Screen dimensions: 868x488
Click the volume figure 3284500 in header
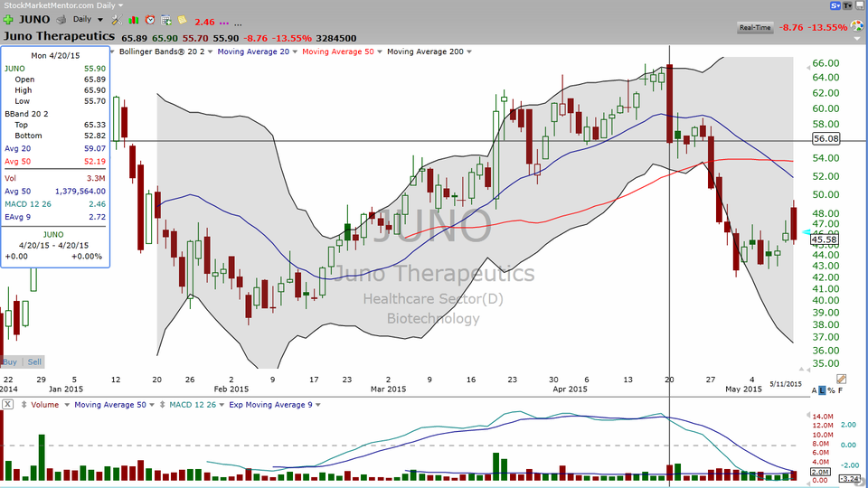[x=336, y=38]
